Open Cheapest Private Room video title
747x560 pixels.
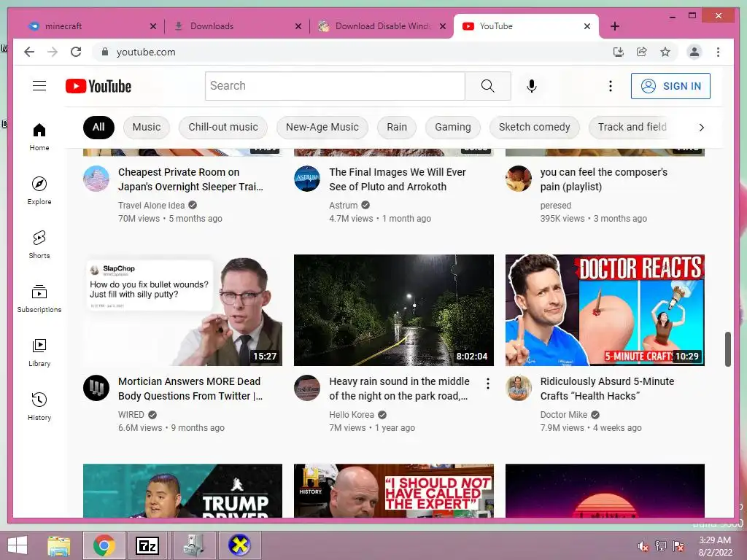[190, 179]
